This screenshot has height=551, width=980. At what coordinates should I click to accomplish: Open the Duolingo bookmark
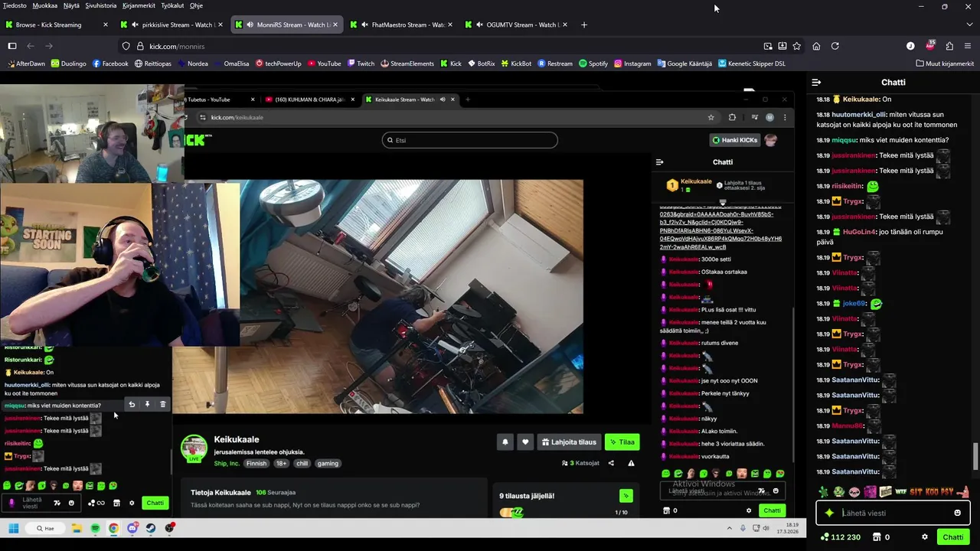coord(69,64)
